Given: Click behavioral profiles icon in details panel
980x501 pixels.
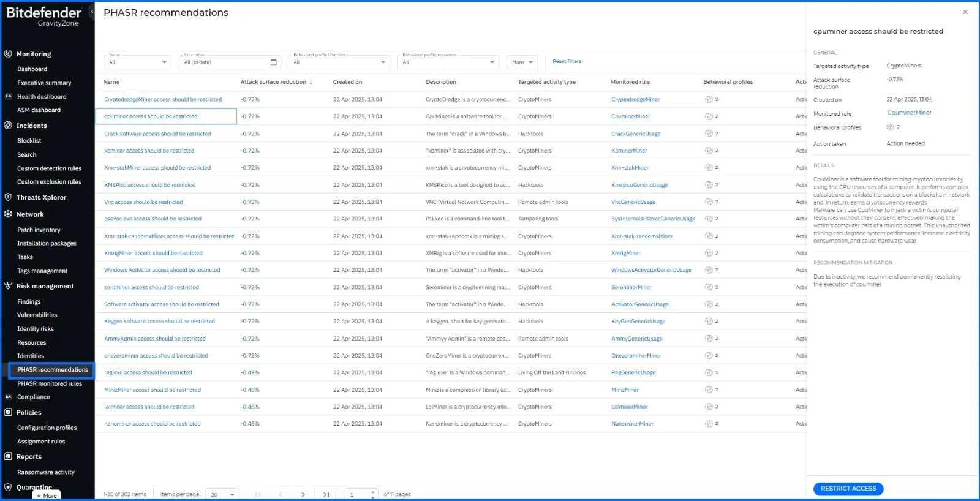Looking at the screenshot, I should [890, 127].
